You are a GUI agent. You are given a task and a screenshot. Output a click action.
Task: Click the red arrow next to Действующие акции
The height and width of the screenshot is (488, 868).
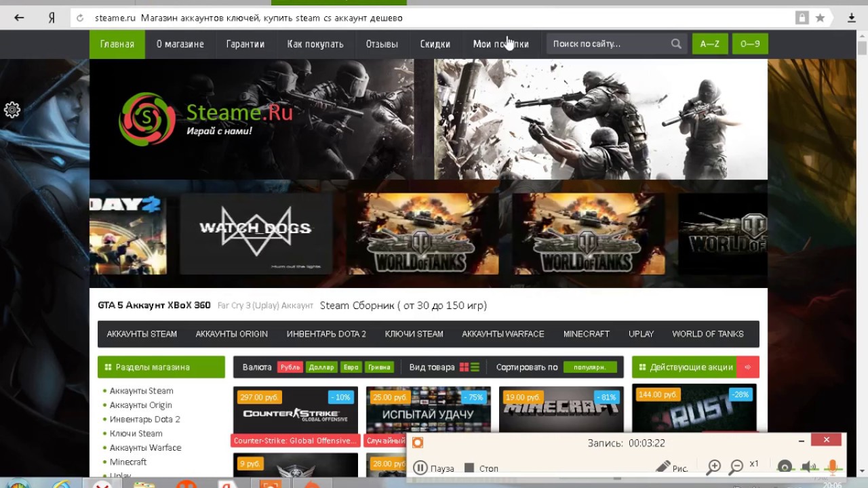(x=748, y=367)
